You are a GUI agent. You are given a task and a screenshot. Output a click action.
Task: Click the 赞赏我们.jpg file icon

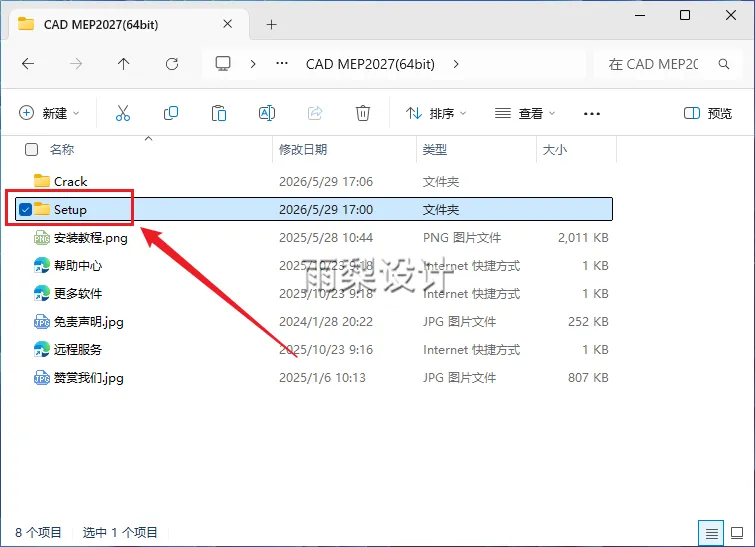(42, 378)
